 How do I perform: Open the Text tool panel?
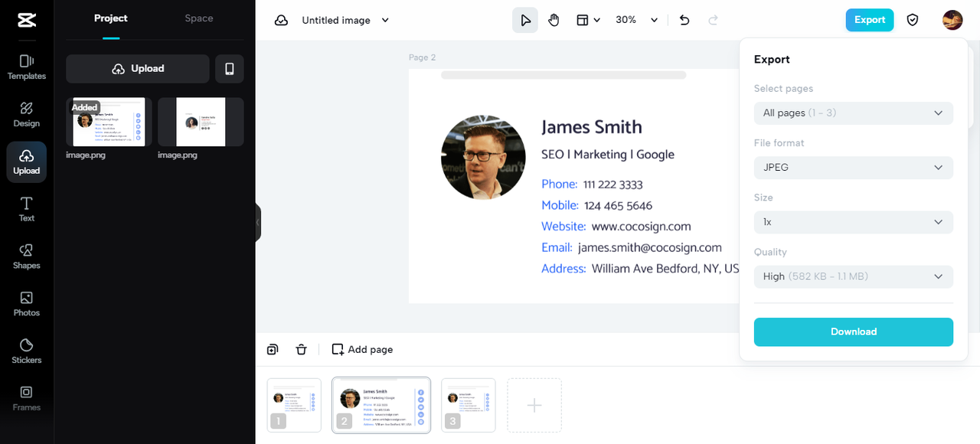pyautogui.click(x=26, y=209)
